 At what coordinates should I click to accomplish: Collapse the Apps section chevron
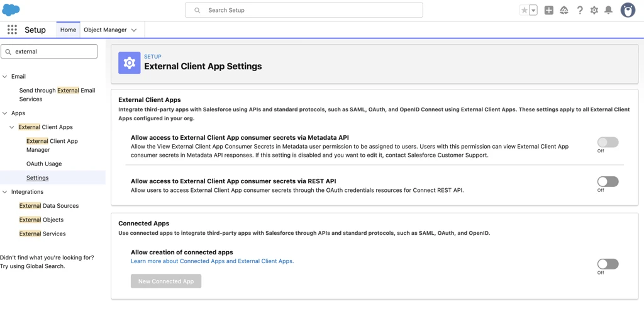click(x=5, y=113)
